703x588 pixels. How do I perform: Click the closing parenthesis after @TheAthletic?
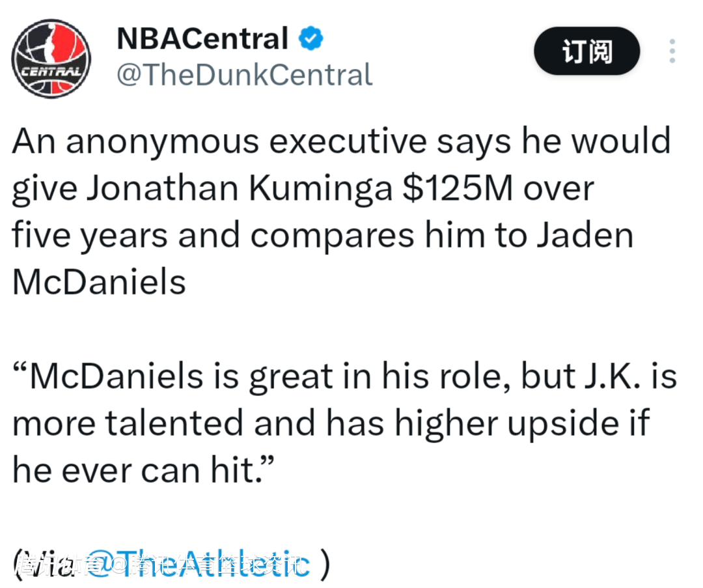(x=325, y=564)
